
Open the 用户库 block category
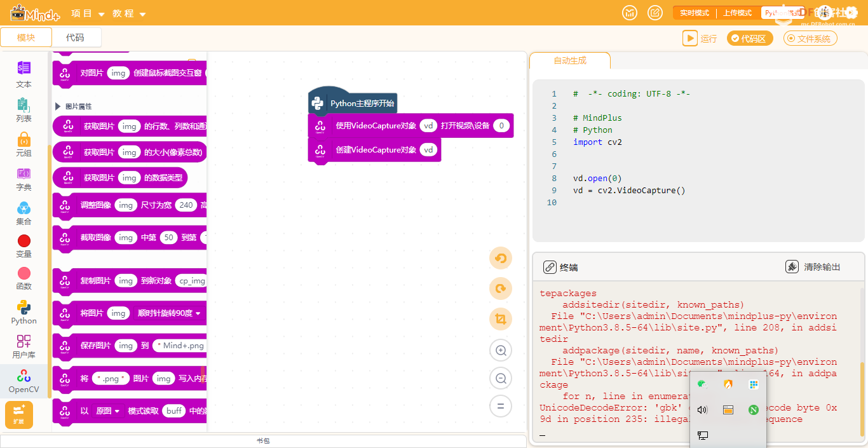(24, 346)
